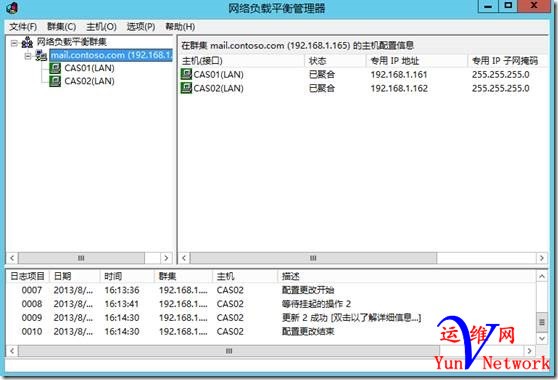
Task: Click host list right scroll arrow
Action: (542, 258)
